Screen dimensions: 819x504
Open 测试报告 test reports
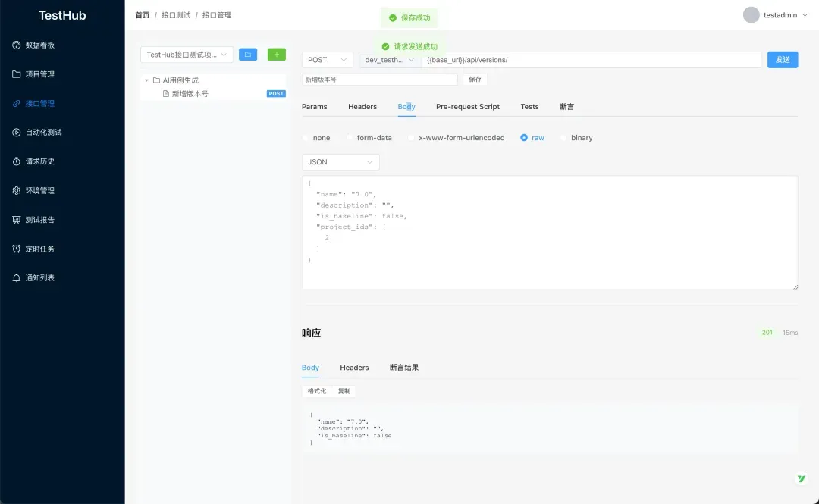(17, 219)
